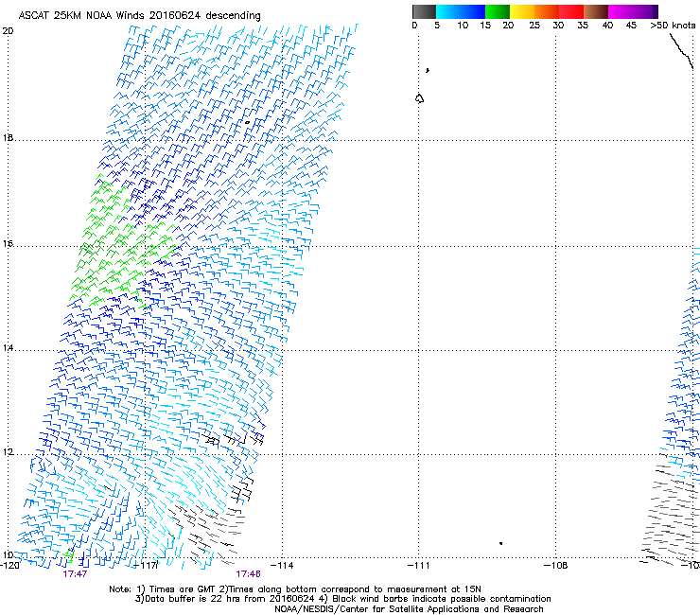Click the title 'ASCAT 25KM NOAA Winds 20160624 descending'
This screenshot has width=700, height=615.
139,15
